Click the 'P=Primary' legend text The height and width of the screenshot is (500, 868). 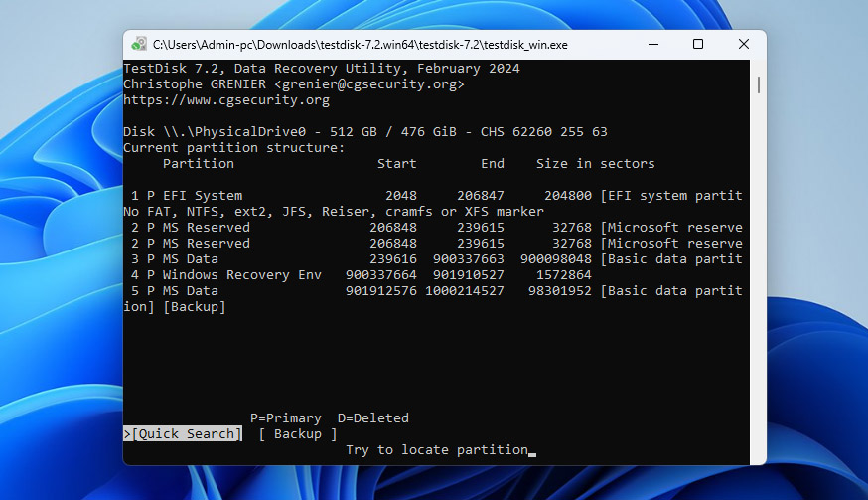click(x=286, y=417)
